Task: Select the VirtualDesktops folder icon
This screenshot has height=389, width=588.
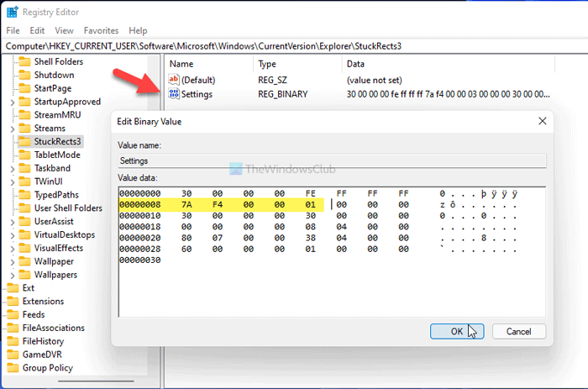Action: click(24, 234)
